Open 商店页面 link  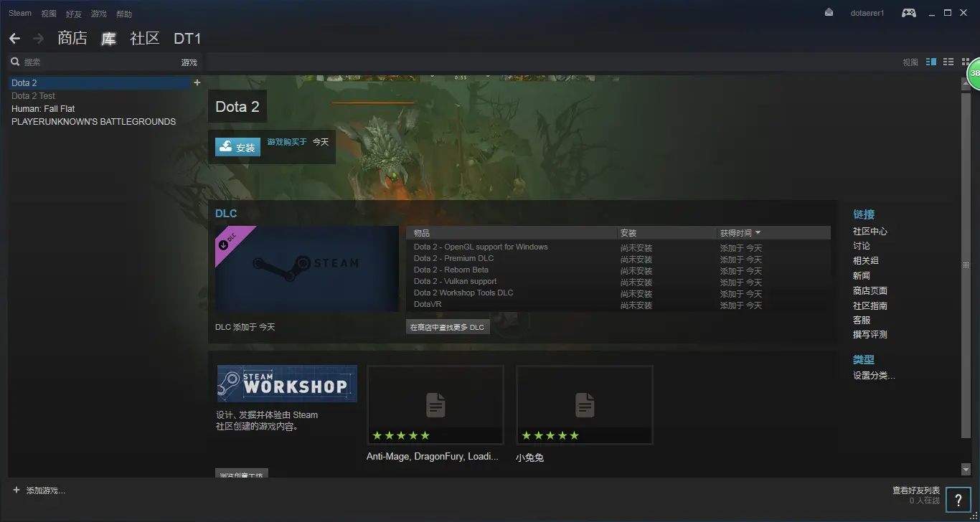(870, 290)
